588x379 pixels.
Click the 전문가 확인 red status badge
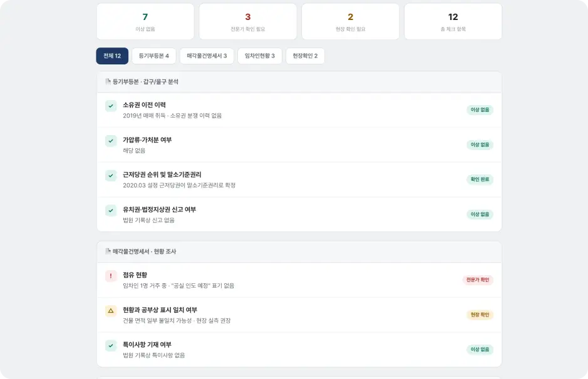click(x=478, y=280)
